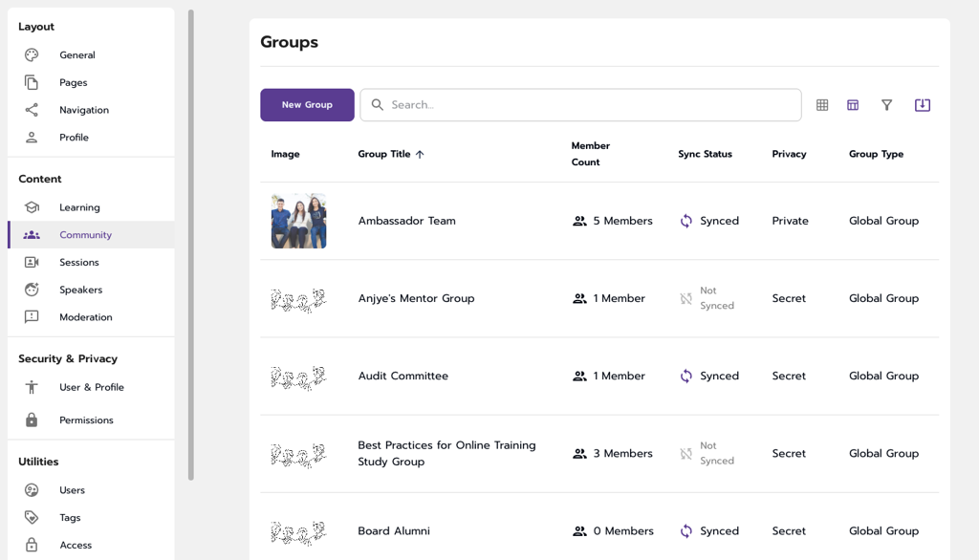Click the Synced icon for Audit Committee
The height and width of the screenshot is (560, 979).
[x=686, y=376]
